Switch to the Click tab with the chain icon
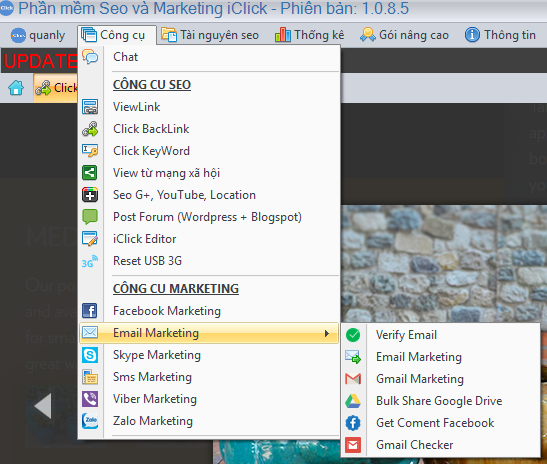The image size is (547, 464). 55,88
